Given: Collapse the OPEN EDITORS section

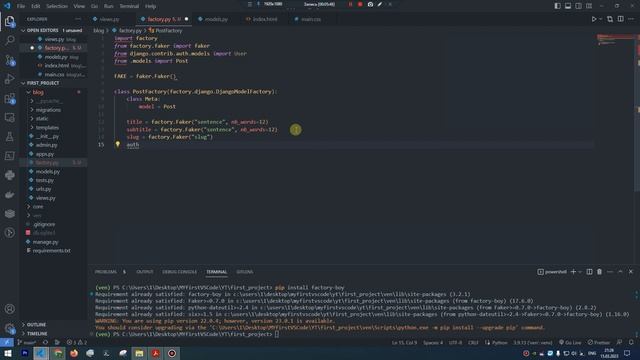Looking at the screenshot, I should [x=53, y=30].
